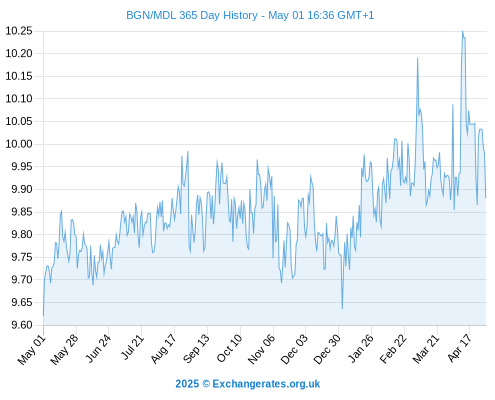Select the Dec 30 x-axis date label
The image size is (495, 400).
(x=327, y=349)
